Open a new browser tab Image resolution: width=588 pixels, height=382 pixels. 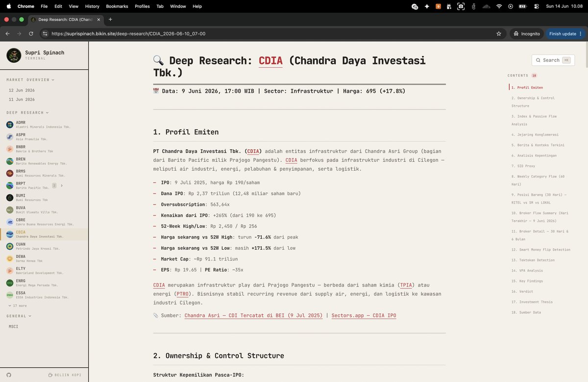[x=110, y=20]
